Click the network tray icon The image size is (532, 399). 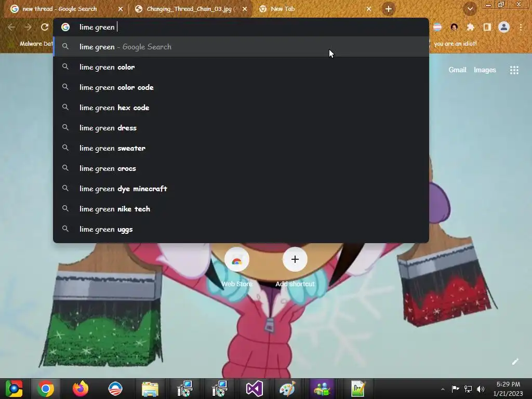[468, 389]
